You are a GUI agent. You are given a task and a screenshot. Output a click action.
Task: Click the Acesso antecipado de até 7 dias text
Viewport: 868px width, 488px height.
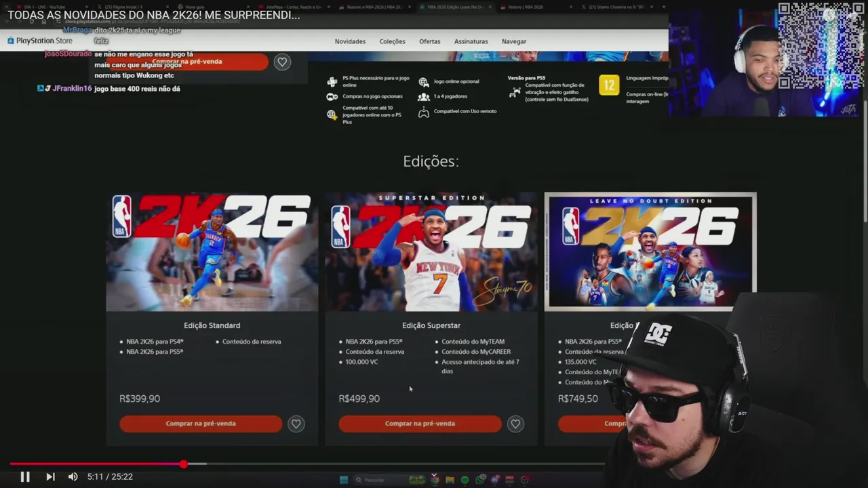pos(480,367)
